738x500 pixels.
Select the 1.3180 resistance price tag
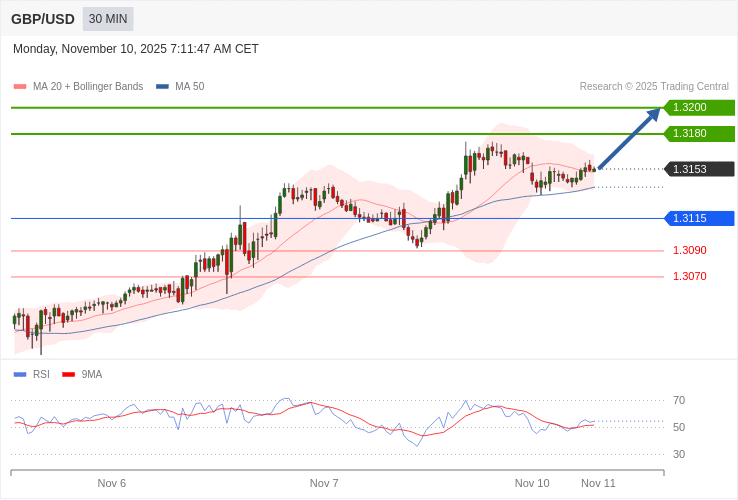(699, 134)
